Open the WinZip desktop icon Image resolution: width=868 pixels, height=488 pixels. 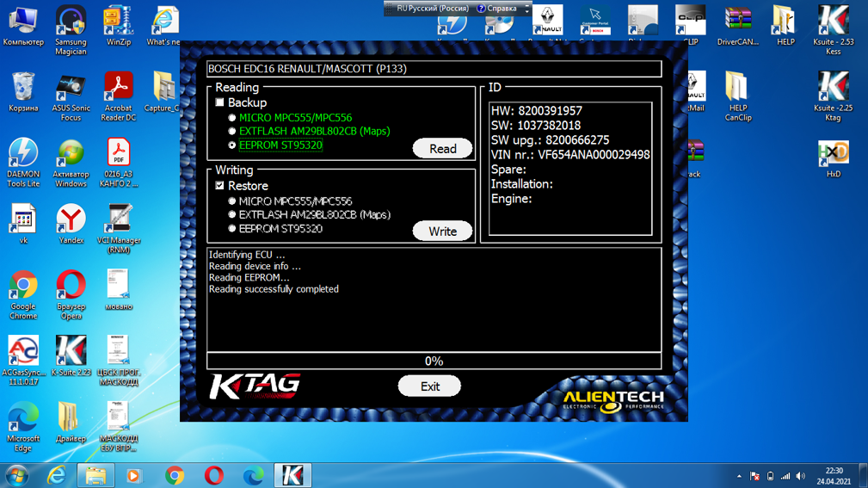tap(119, 26)
